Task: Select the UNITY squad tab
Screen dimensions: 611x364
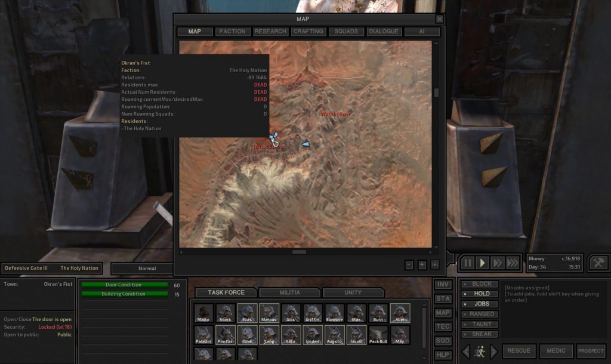Action: pyautogui.click(x=353, y=292)
